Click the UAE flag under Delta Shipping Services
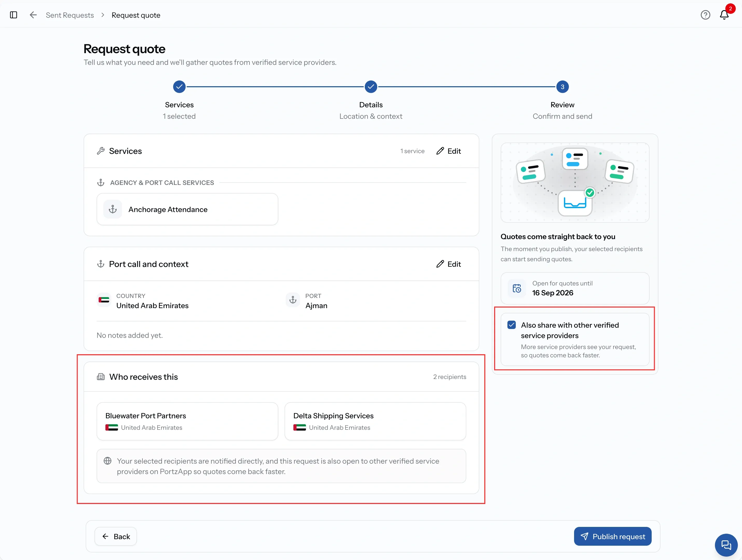 tap(300, 427)
